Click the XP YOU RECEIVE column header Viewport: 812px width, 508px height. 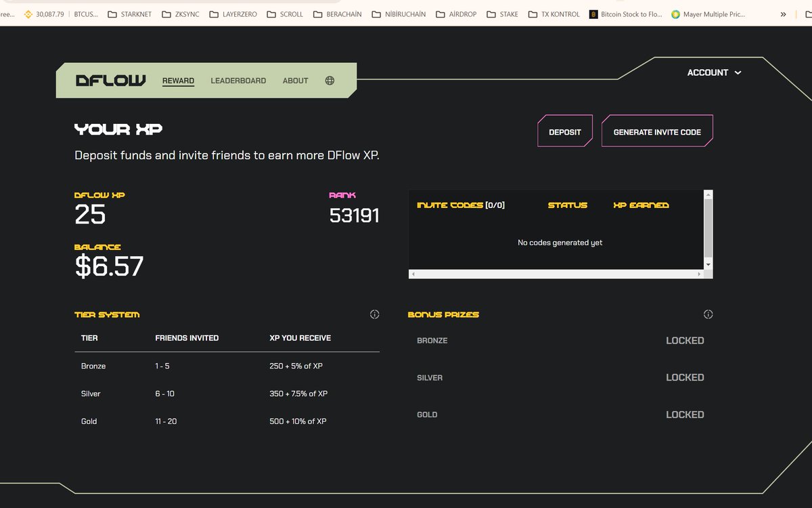(300, 338)
